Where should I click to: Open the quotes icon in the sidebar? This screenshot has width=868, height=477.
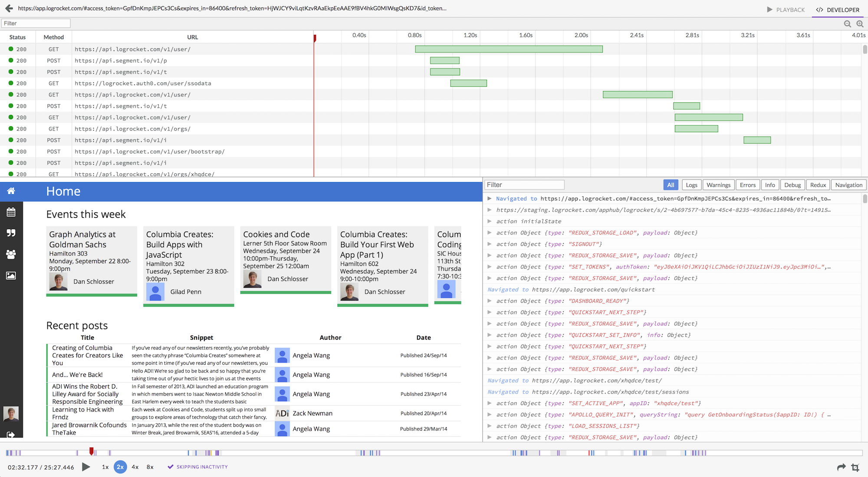pos(11,233)
